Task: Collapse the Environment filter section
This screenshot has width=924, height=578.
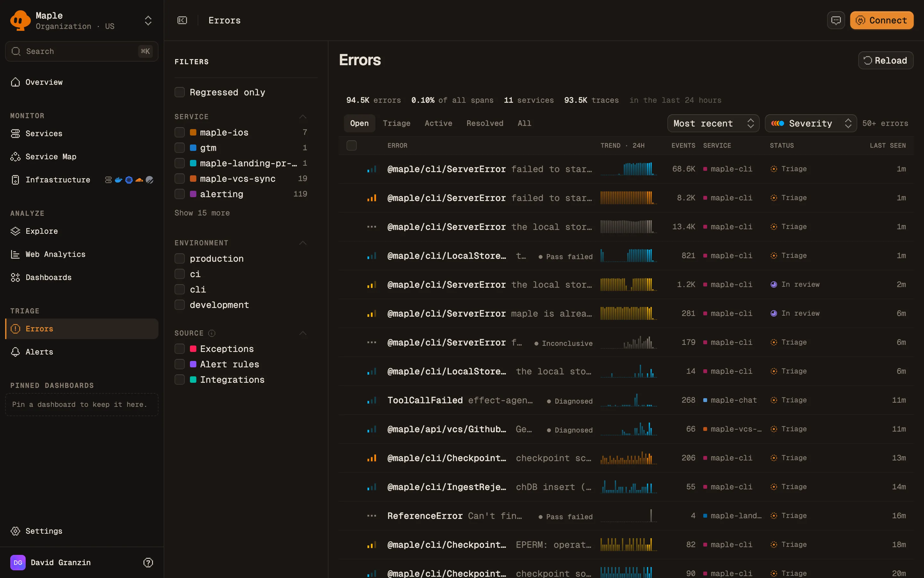Action: pos(303,243)
